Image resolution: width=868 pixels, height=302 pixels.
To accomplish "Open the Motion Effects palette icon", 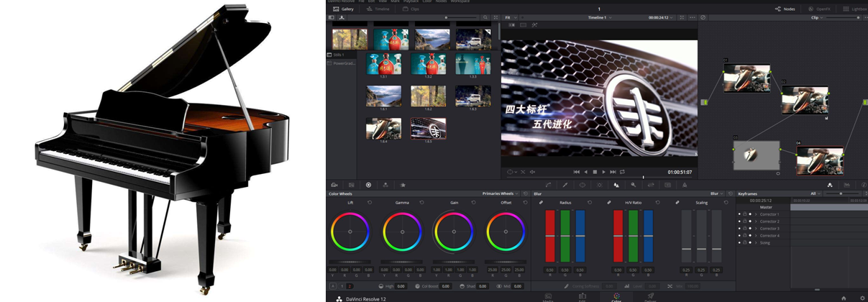I will pyautogui.click(x=403, y=185).
